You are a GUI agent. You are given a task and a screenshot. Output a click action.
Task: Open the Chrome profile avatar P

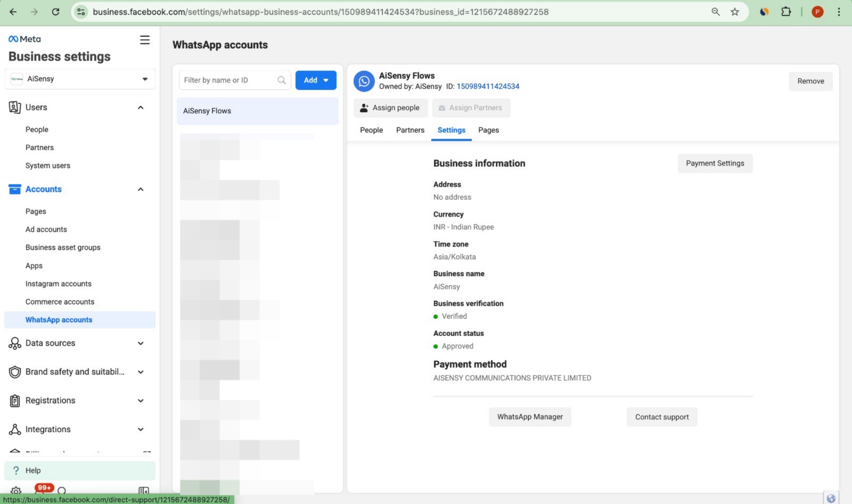tap(817, 12)
